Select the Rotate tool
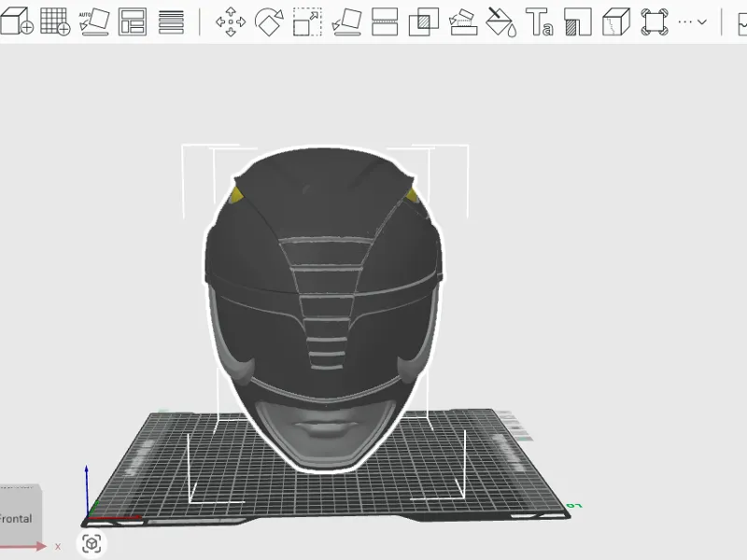Viewport: 747px width, 560px height. 269,21
